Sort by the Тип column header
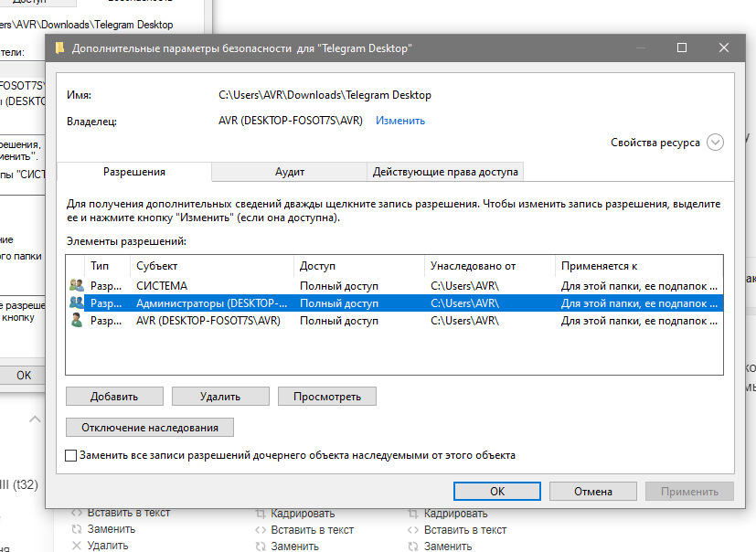The image size is (756, 552). click(x=107, y=266)
